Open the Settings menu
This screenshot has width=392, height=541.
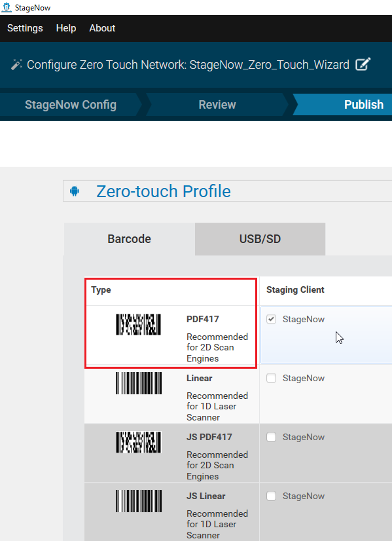[25, 28]
